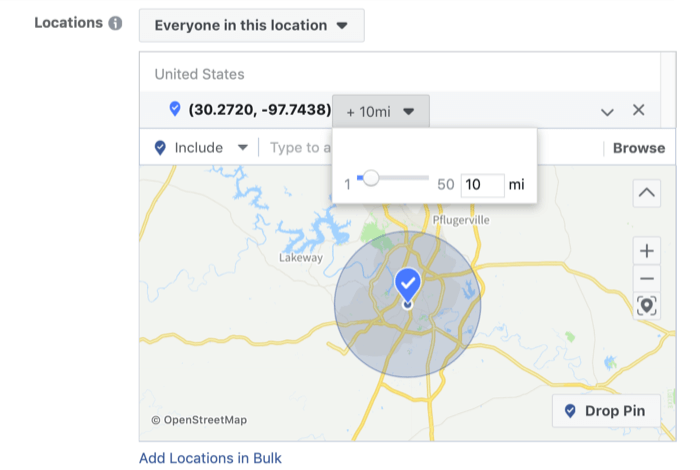700x470 pixels.
Task: Click the blue checkmark map pin
Action: (x=407, y=285)
